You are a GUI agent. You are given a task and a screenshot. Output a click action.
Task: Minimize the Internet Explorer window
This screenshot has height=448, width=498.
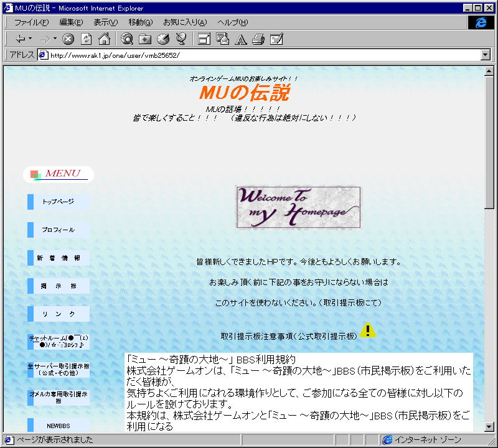(467, 8)
